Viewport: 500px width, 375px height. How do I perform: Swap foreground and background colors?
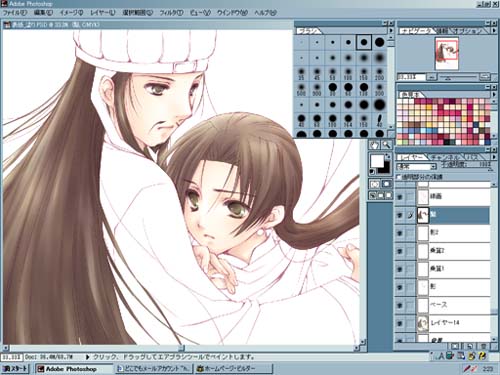[x=388, y=156]
